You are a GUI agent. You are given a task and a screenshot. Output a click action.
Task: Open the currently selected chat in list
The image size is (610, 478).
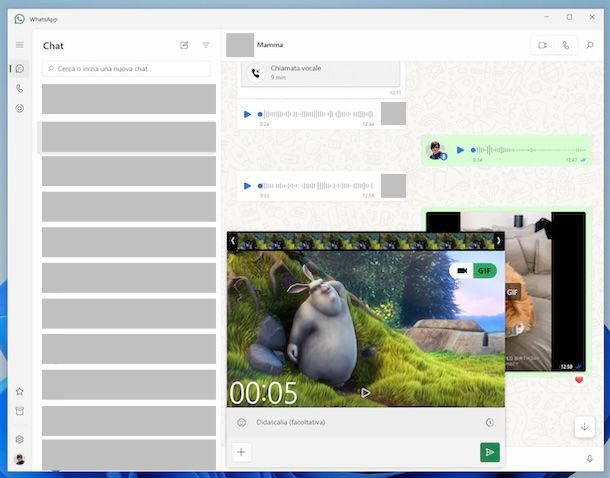[x=129, y=137]
